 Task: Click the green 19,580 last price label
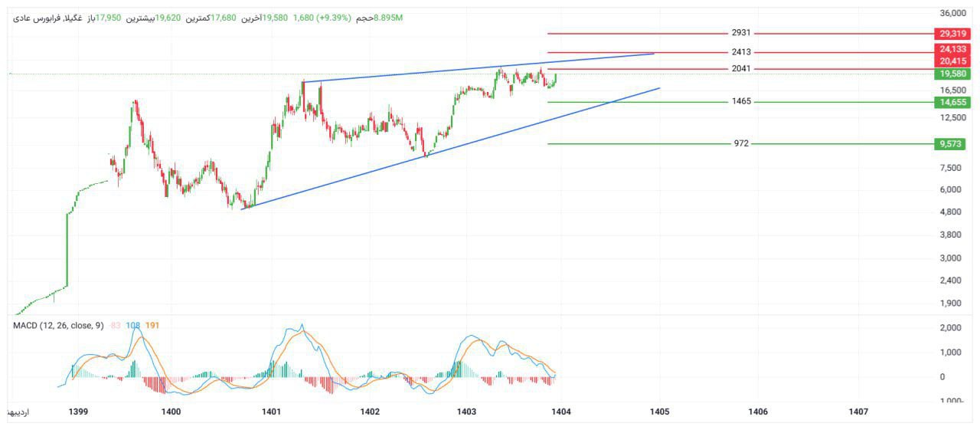pyautogui.click(x=952, y=74)
